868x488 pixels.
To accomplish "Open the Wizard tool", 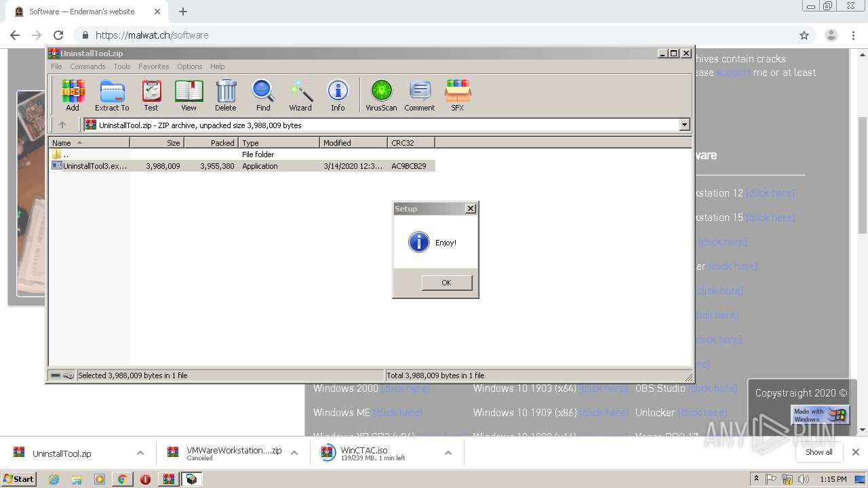I will pos(300,95).
